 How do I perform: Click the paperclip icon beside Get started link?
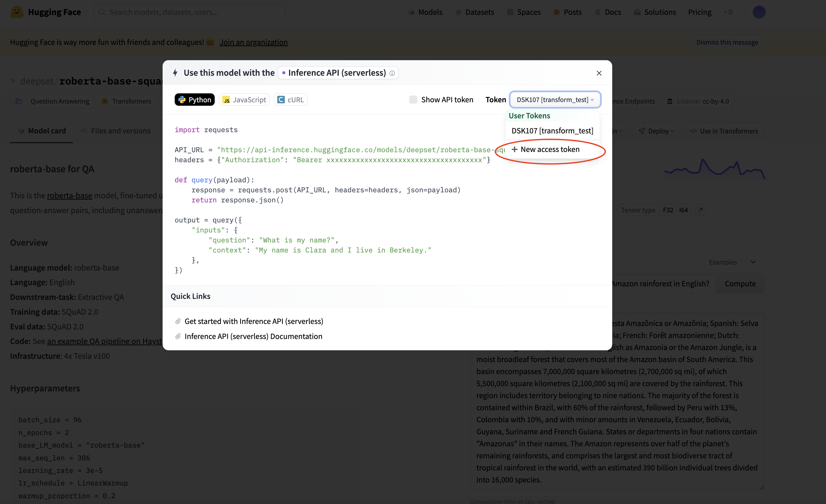pos(178,321)
